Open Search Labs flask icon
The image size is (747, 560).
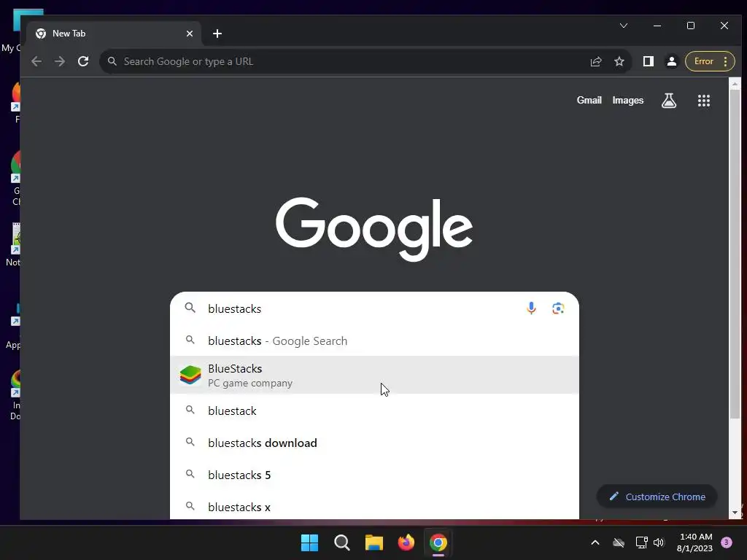[x=669, y=101]
